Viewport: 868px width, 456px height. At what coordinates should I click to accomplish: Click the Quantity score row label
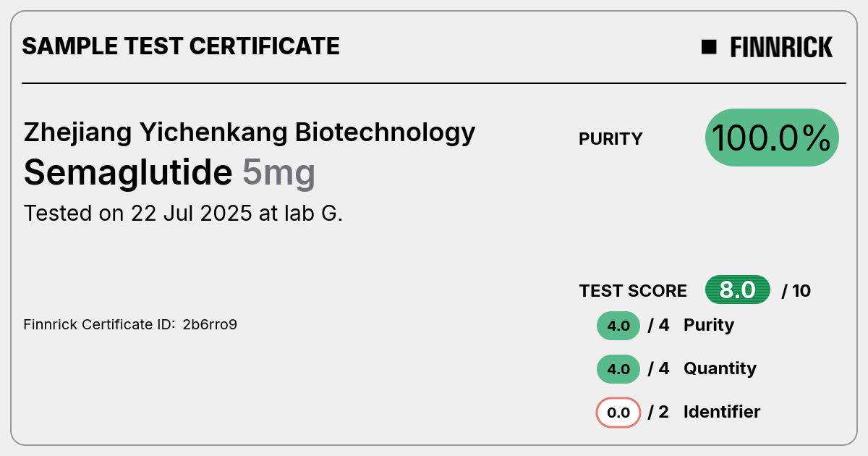(x=720, y=368)
